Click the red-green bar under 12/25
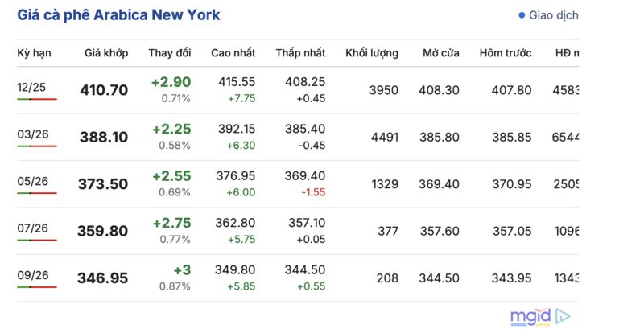 coord(37,99)
